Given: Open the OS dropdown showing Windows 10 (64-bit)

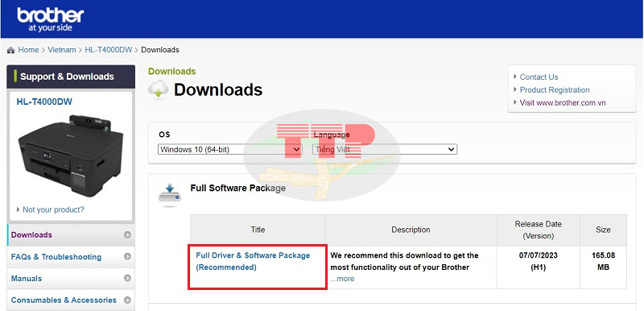Looking at the screenshot, I should click(230, 150).
